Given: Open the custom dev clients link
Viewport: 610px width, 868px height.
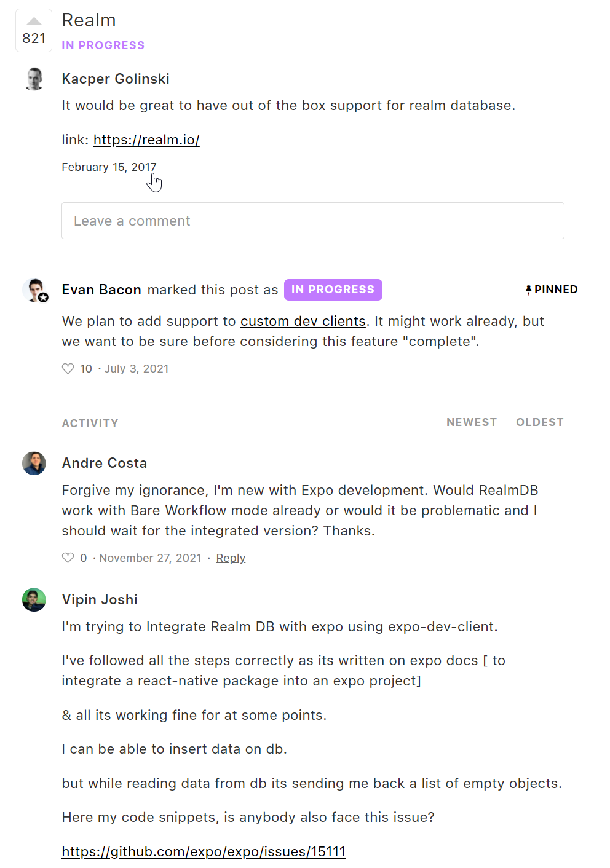Looking at the screenshot, I should [303, 322].
